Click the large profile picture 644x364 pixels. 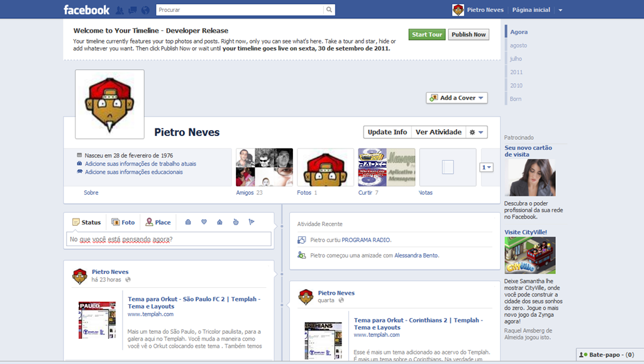109,104
